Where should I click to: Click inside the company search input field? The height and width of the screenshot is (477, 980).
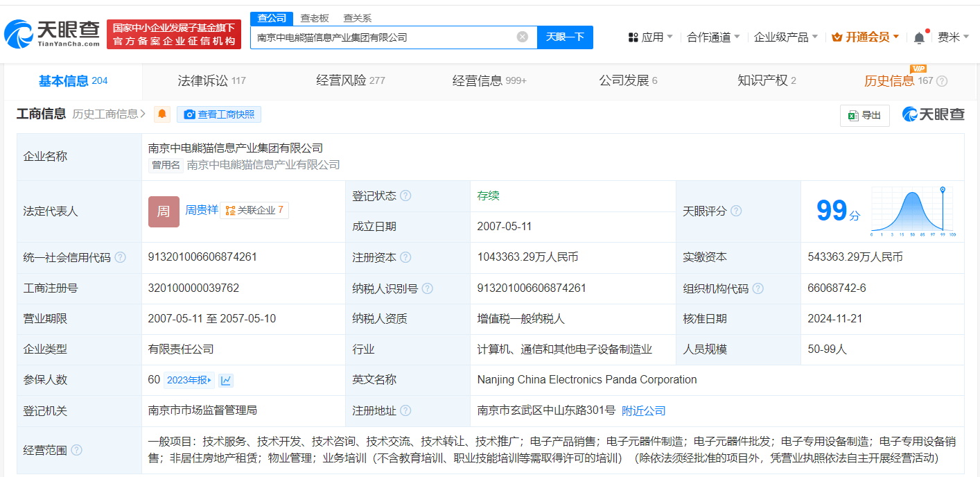(x=381, y=37)
